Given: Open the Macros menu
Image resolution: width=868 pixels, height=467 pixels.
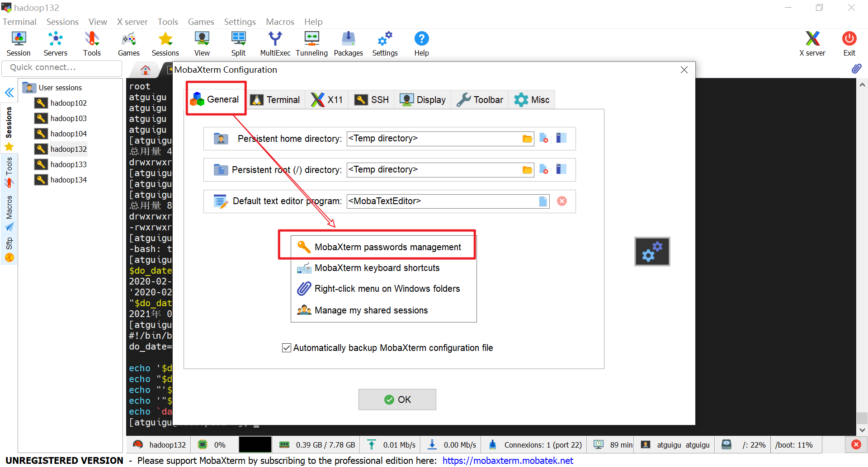Looking at the screenshot, I should (x=280, y=22).
